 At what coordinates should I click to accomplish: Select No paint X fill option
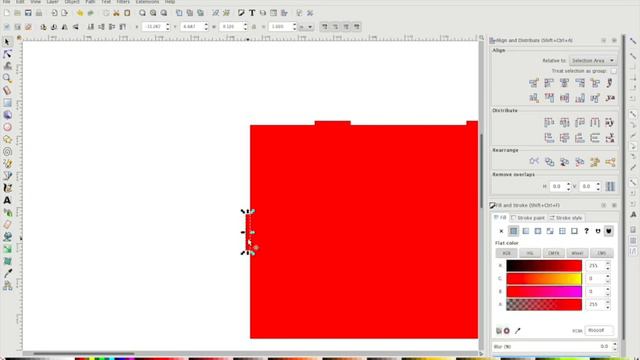(x=501, y=231)
